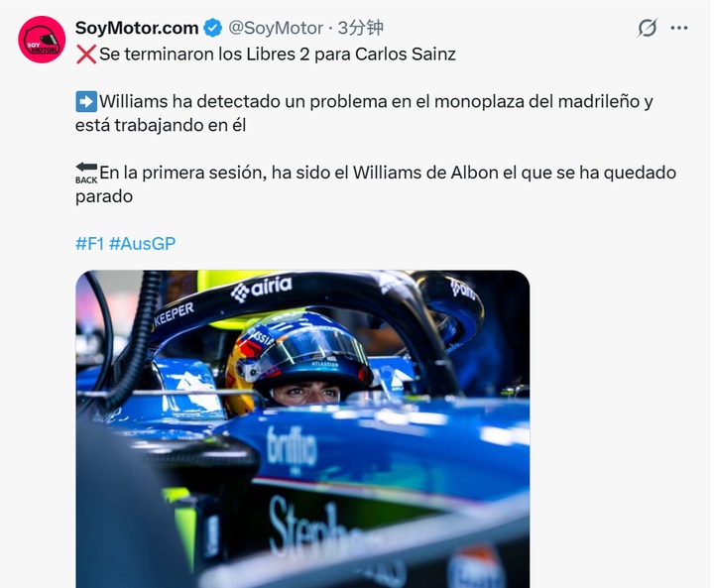Open the three-dot more options menu

coord(679,28)
